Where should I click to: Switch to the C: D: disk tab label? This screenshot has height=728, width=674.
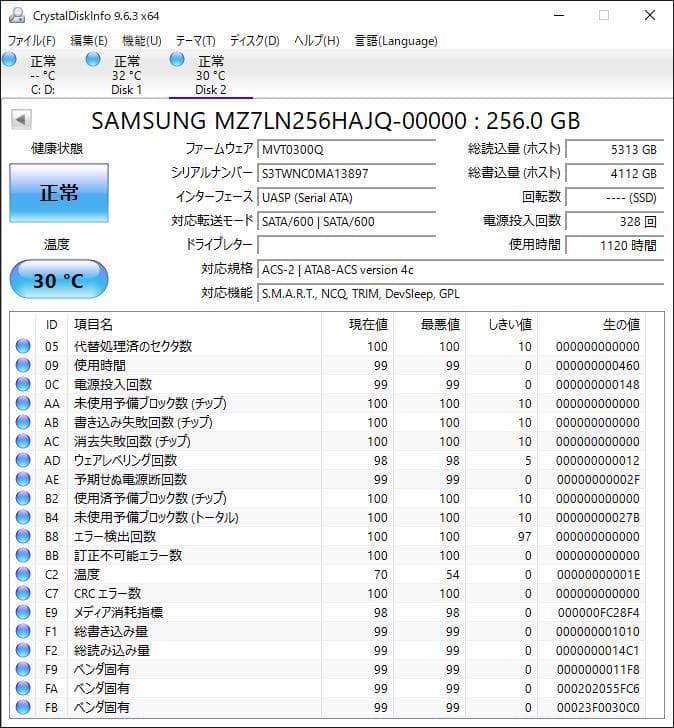pos(43,90)
